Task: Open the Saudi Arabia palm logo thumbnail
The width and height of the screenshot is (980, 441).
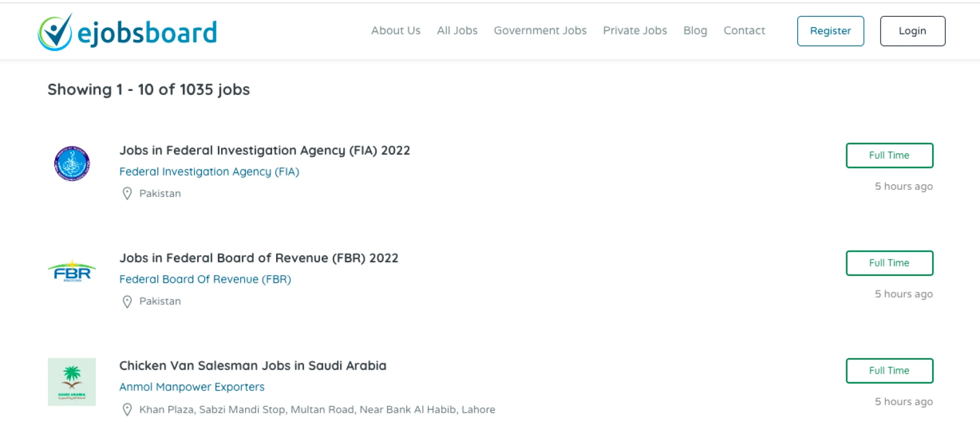Action: 72,382
